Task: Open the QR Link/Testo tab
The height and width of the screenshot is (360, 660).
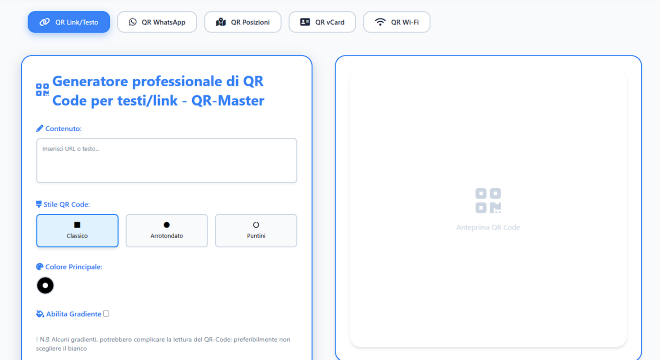Action: 69,22
